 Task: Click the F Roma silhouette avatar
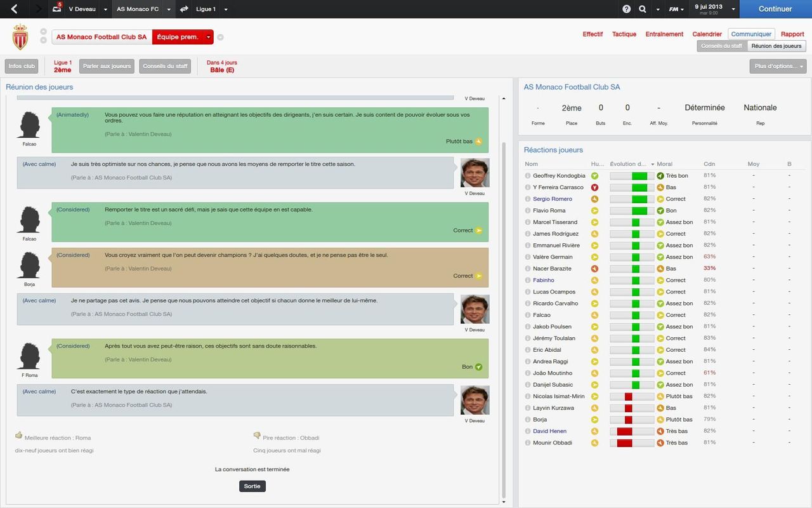coord(29,356)
